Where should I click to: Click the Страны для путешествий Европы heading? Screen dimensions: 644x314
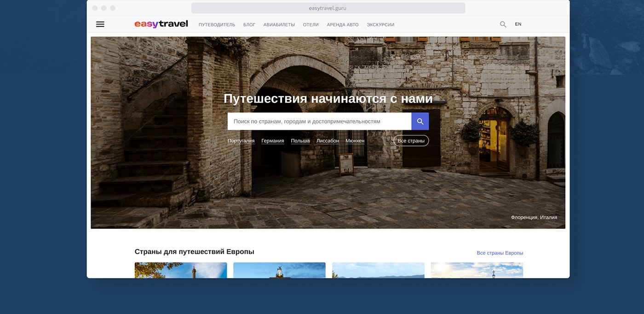click(x=195, y=252)
